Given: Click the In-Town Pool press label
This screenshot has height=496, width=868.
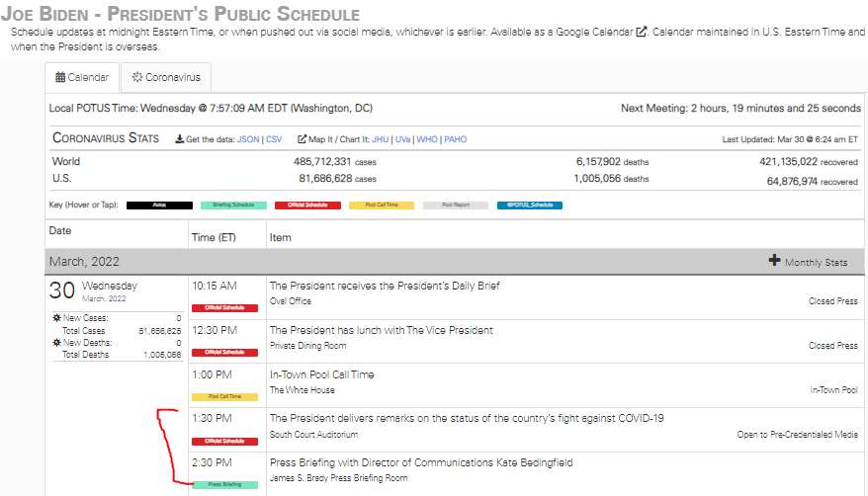Looking at the screenshot, I should 833,390.
